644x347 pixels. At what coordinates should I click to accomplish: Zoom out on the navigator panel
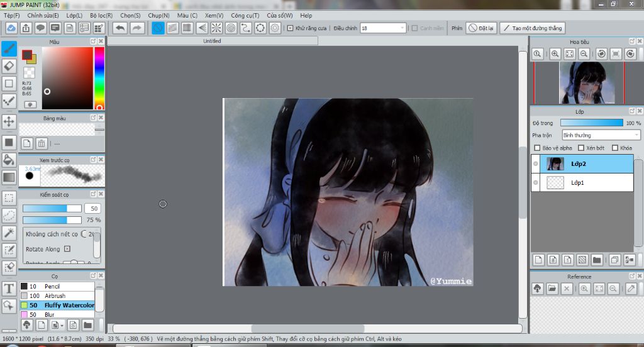coord(584,54)
